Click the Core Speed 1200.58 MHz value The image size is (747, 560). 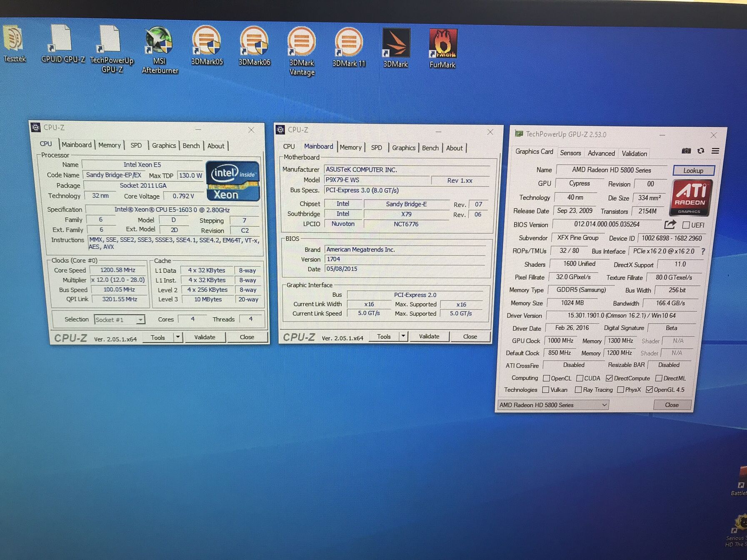118,270
